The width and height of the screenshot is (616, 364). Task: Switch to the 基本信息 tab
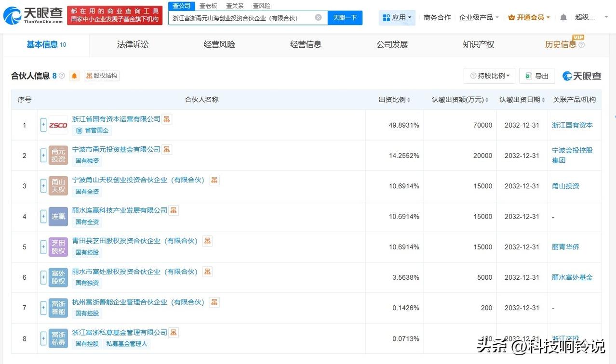point(46,45)
